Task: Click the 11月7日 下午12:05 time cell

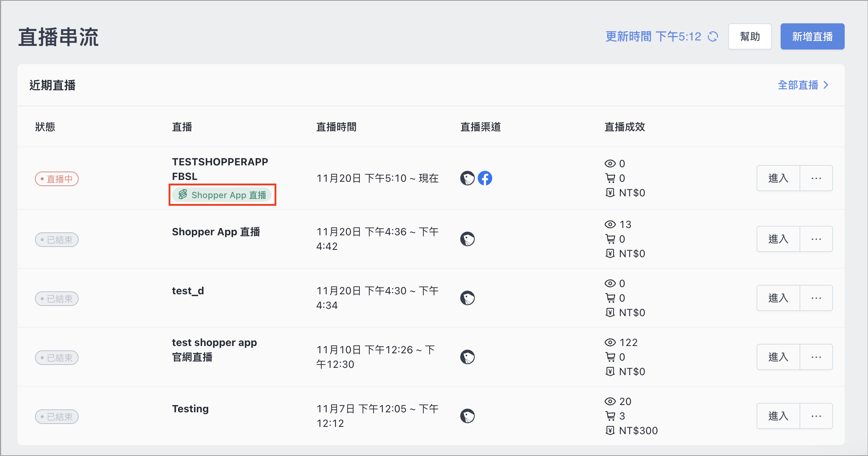Action: point(378,416)
